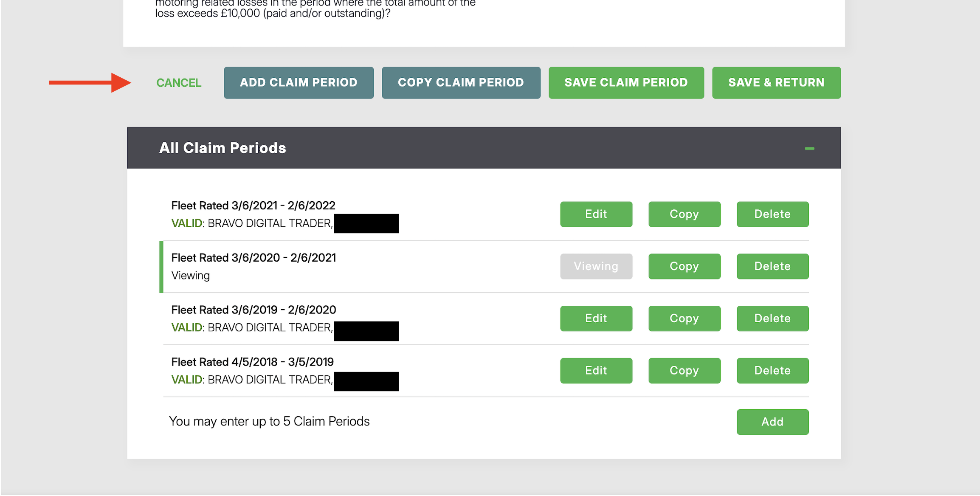Copy the 3/6/2021 - 2/6/2022 claim period
This screenshot has height=496, width=980.
pyautogui.click(x=684, y=214)
